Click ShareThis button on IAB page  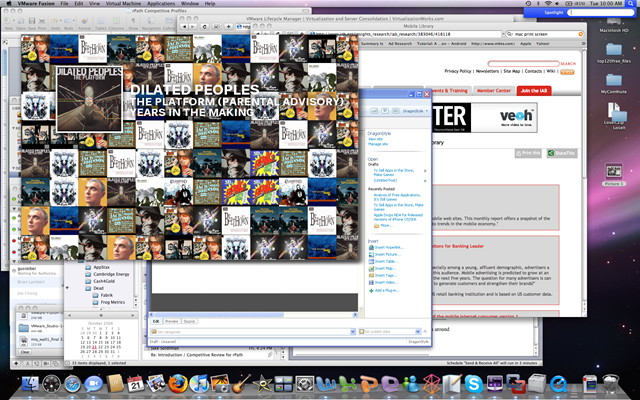(562, 153)
